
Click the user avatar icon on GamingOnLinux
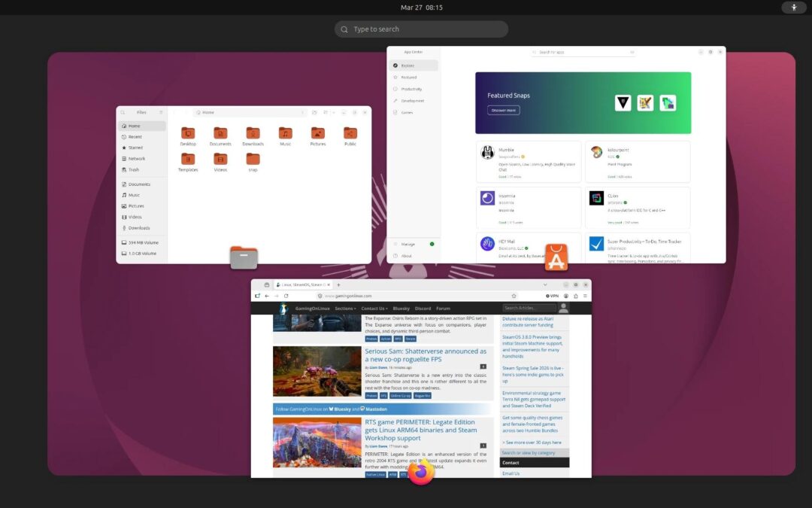(563, 309)
